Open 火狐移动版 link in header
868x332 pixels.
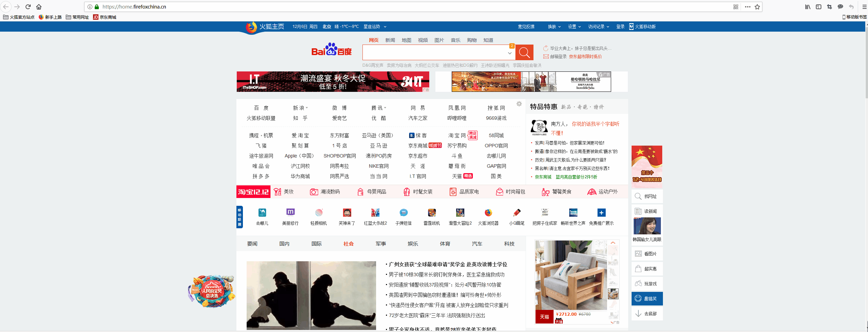[x=642, y=27]
